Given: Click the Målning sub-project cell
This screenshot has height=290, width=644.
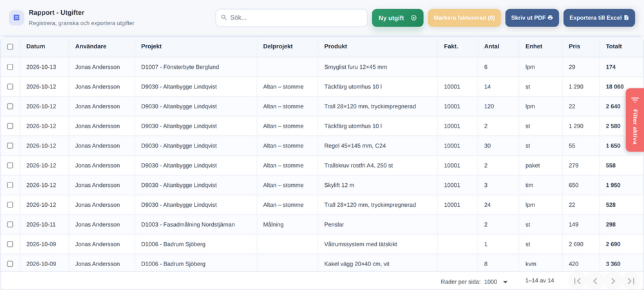Looking at the screenshot, I should click(x=273, y=225).
